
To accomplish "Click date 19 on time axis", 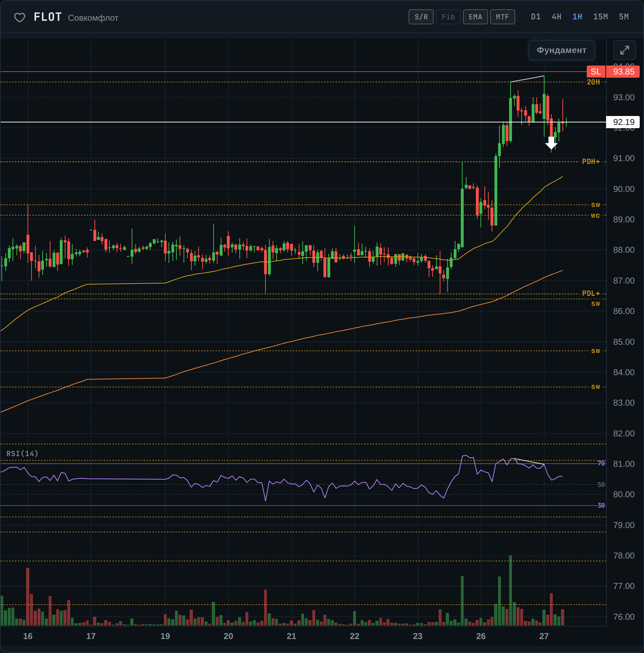I will click(x=165, y=636).
